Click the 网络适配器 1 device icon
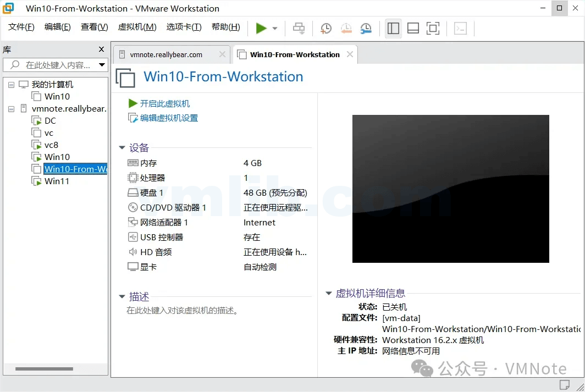This screenshot has width=585, height=392. pyautogui.click(x=133, y=222)
